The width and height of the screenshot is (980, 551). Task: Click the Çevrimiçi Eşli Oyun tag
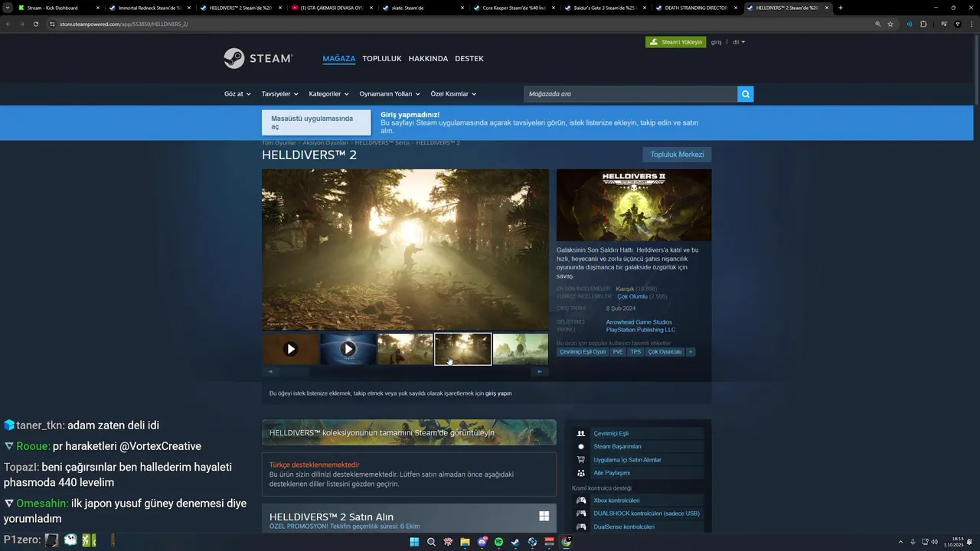583,352
